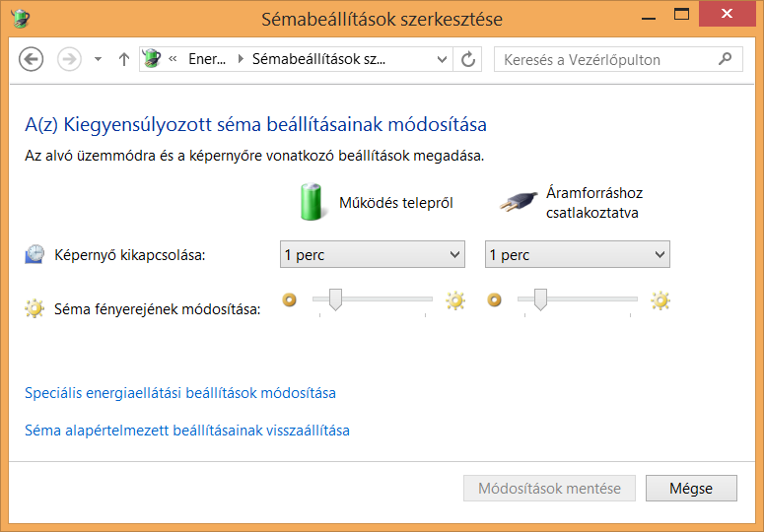Click the power plug icon

click(519, 202)
